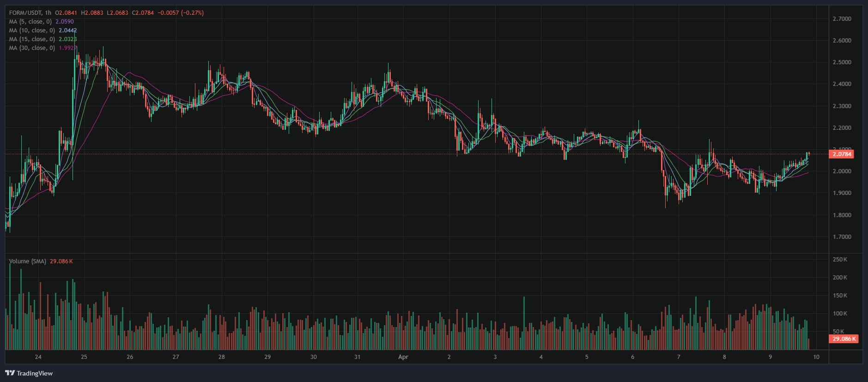Click the 24 date label on time axis
Screen dimensions: 868x382
tap(38, 357)
